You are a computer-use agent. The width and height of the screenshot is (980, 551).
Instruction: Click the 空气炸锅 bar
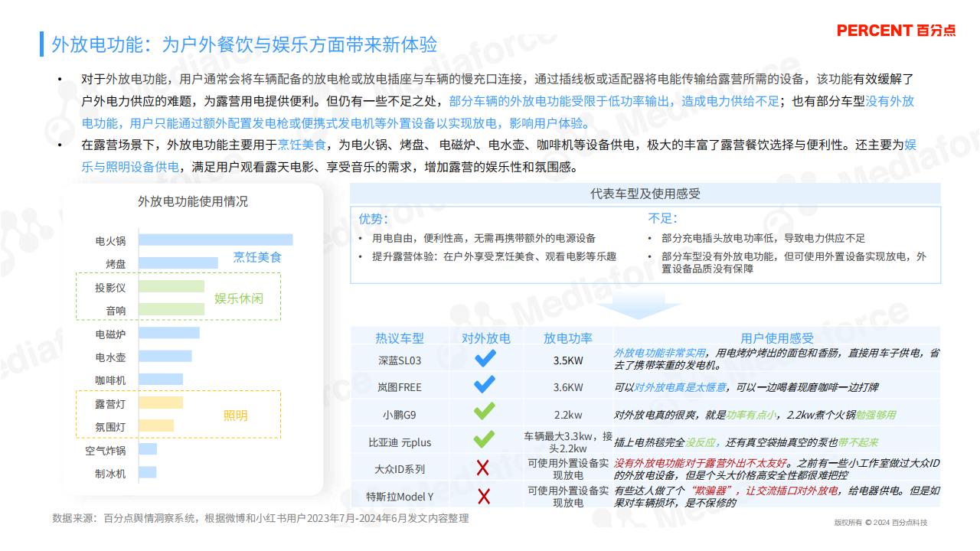pos(147,449)
